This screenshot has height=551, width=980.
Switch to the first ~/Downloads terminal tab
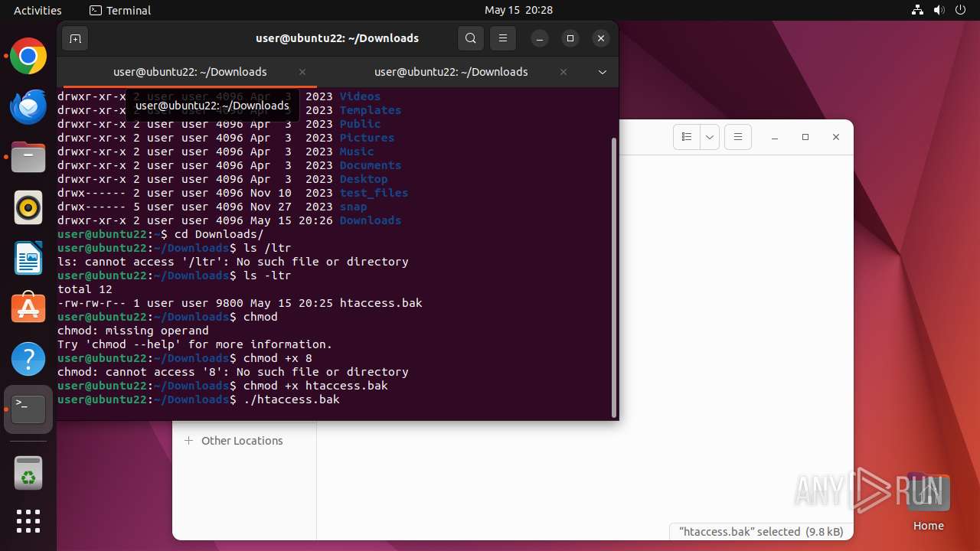[x=190, y=72]
